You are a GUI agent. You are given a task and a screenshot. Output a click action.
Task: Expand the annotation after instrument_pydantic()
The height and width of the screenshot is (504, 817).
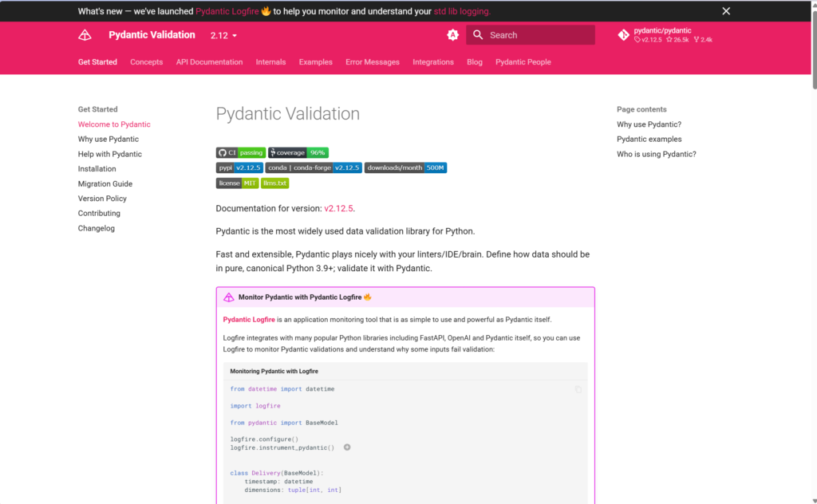[x=347, y=447]
